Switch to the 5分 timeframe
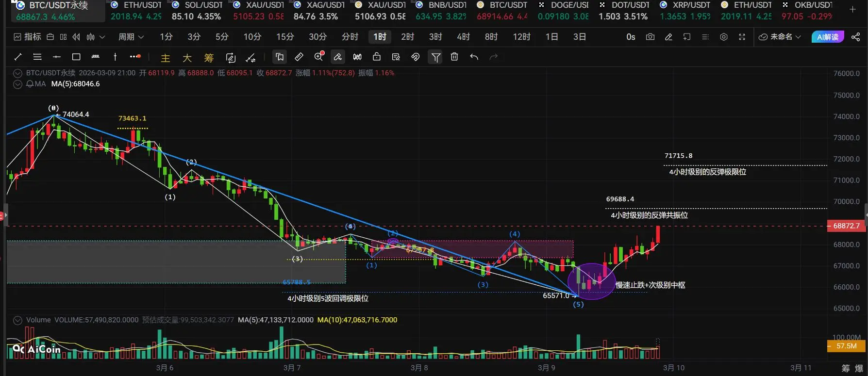This screenshot has width=868, height=376. click(x=222, y=37)
